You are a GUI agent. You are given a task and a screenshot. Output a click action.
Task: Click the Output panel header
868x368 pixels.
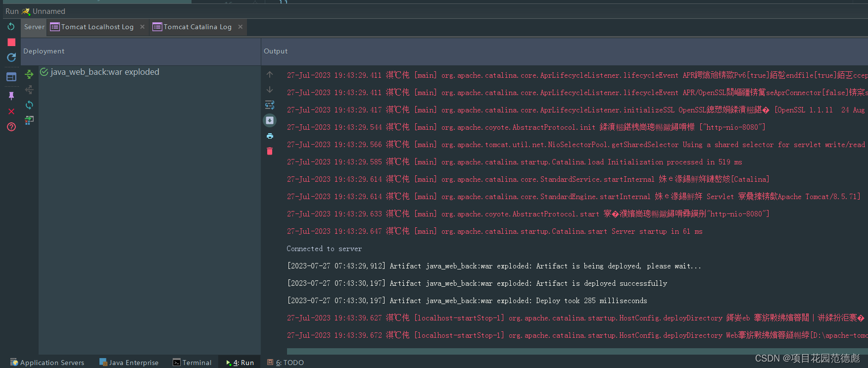pyautogui.click(x=565, y=51)
